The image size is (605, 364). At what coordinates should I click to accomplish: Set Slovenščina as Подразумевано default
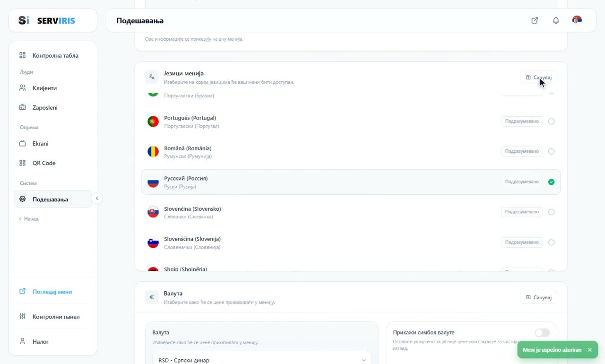[x=522, y=242]
